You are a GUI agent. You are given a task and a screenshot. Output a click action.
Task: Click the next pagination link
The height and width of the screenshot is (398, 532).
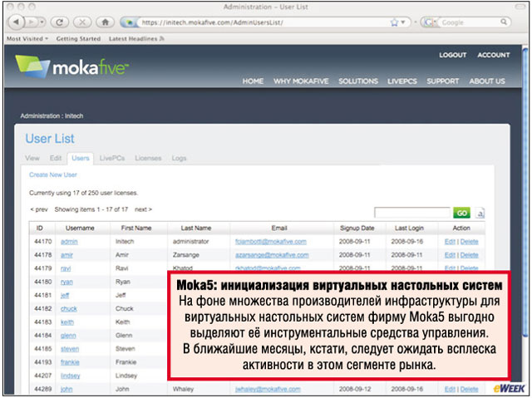[x=143, y=209]
